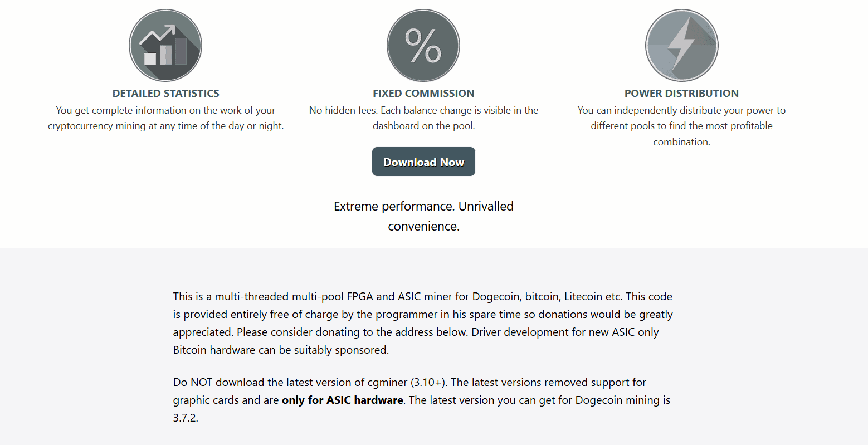
Task: Click the 'No hidden fees' description text
Action: point(423,118)
